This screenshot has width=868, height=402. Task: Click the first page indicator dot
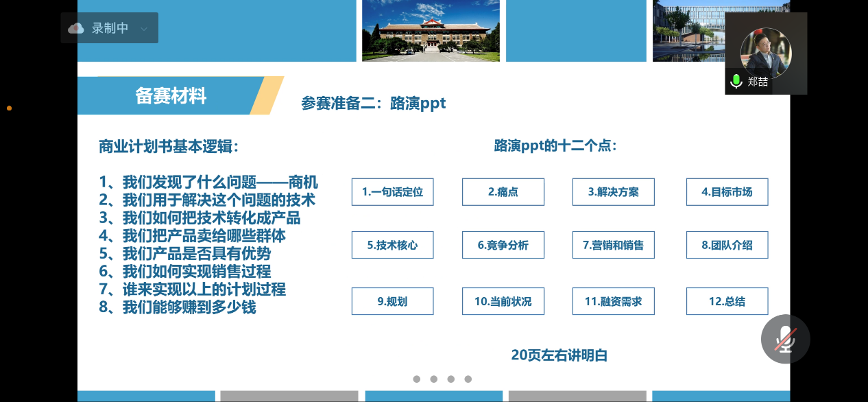pos(417,379)
